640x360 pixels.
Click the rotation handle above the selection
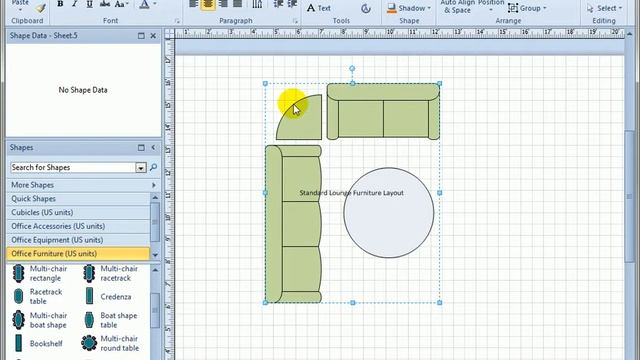pyautogui.click(x=352, y=69)
